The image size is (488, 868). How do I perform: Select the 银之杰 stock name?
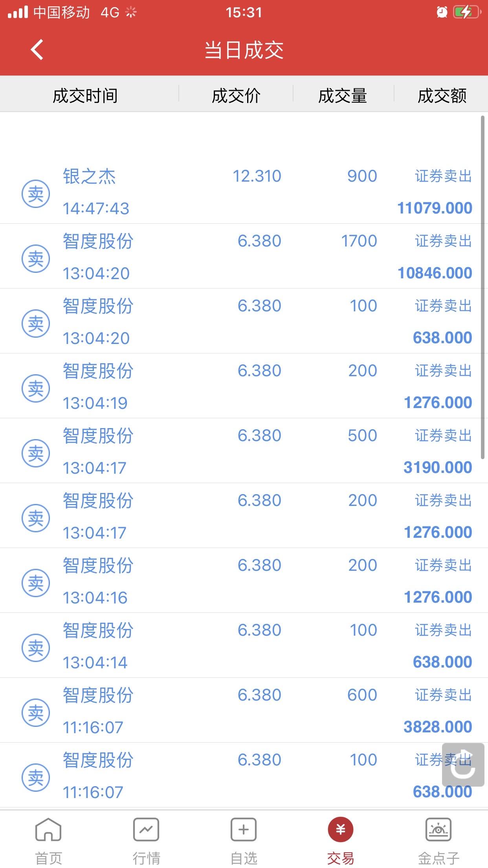[89, 177]
